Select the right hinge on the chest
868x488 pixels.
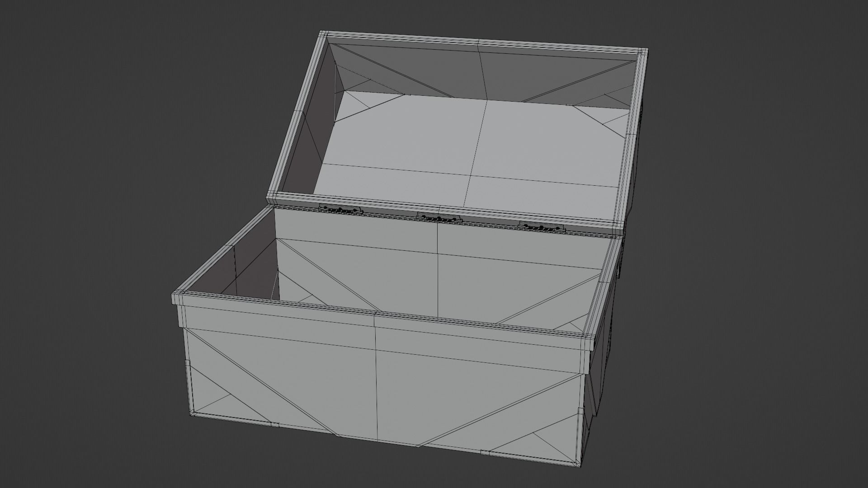pyautogui.click(x=542, y=227)
